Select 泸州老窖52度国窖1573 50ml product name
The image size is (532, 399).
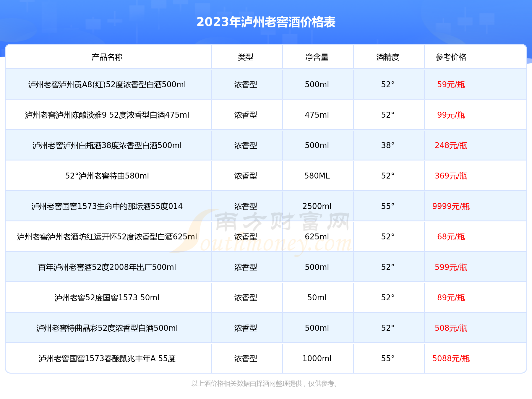click(x=107, y=298)
